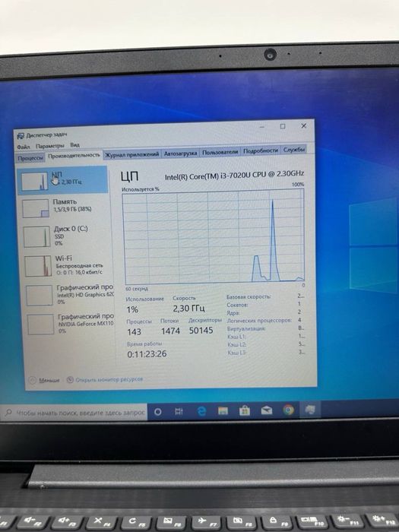Click the Кэш L1 label
The height and width of the screenshot is (532, 399).
236,337
